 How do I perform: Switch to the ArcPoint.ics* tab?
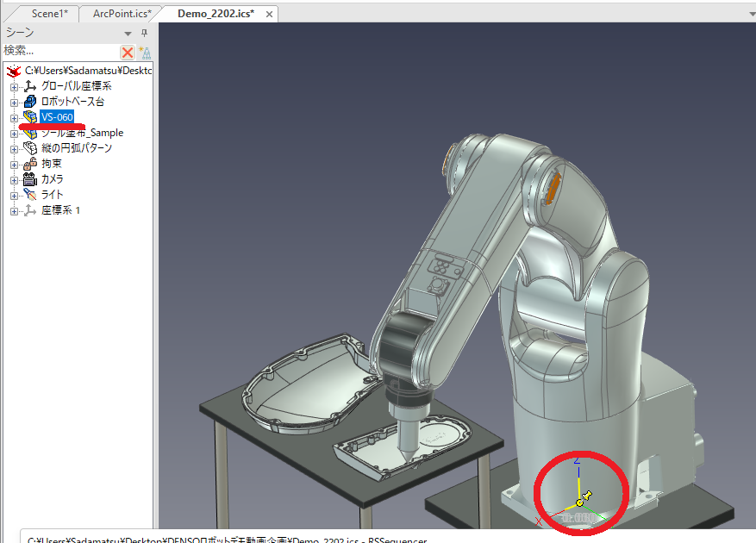(x=122, y=14)
